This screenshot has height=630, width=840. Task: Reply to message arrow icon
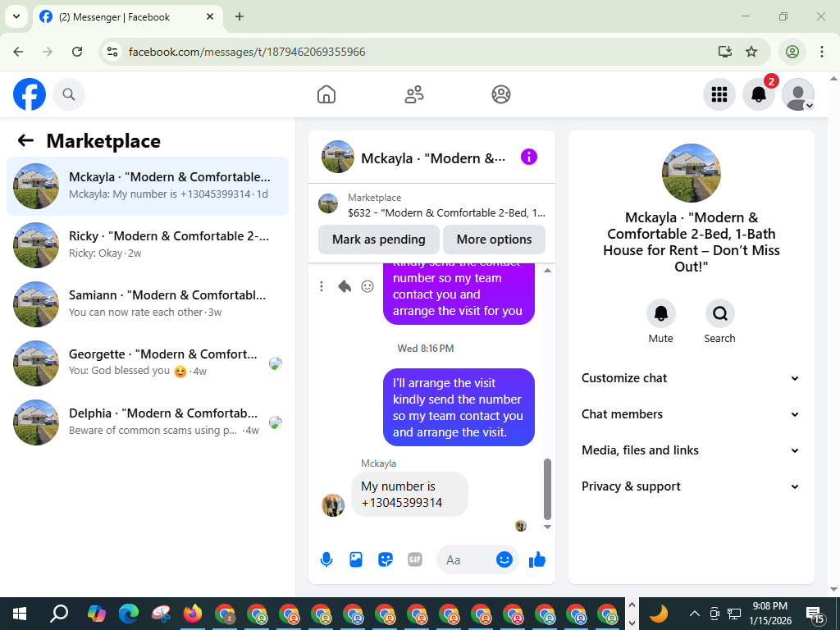tap(345, 286)
